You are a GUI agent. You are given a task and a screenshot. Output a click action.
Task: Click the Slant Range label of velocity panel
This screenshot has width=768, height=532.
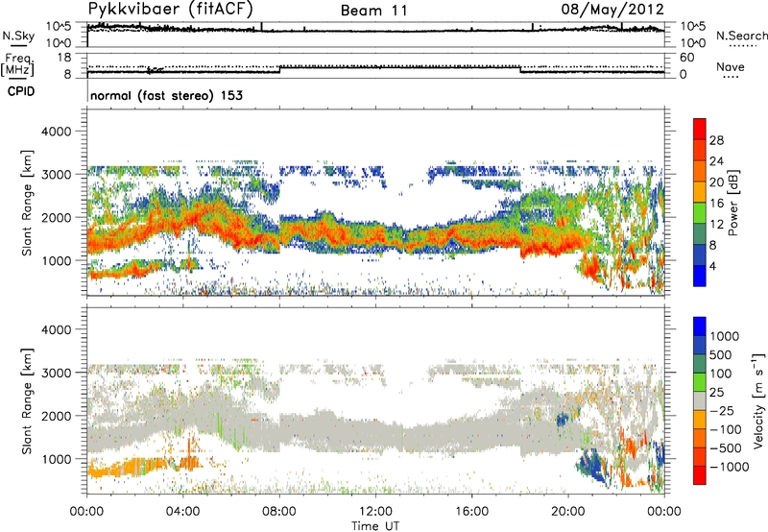tap(27, 401)
